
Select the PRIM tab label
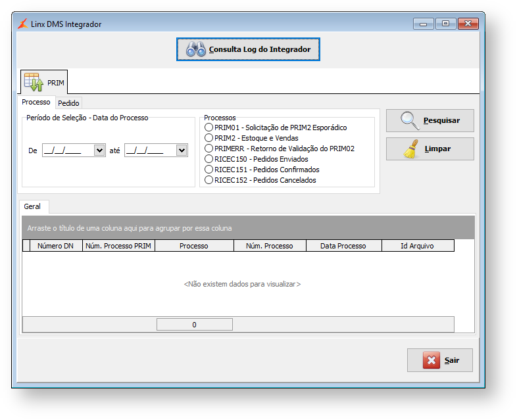pos(56,83)
